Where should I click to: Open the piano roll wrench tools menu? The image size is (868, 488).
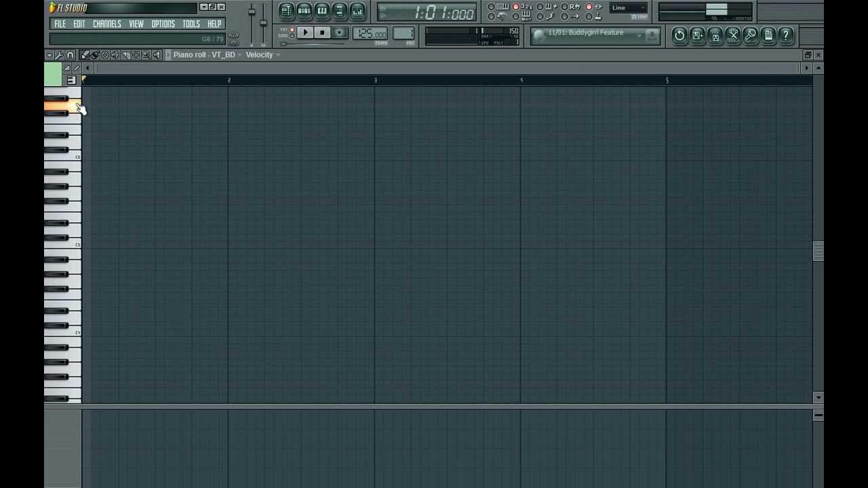60,55
